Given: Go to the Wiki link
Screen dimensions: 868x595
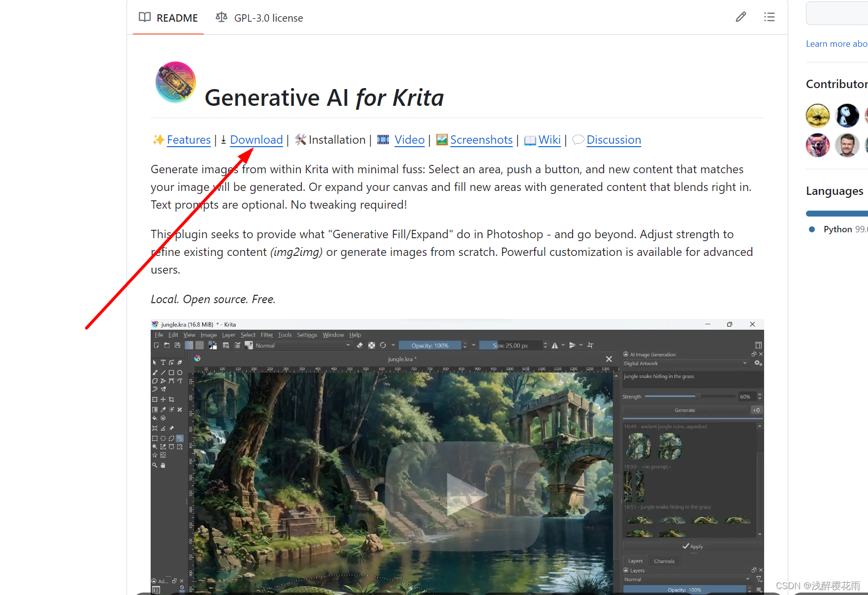Looking at the screenshot, I should [x=549, y=140].
